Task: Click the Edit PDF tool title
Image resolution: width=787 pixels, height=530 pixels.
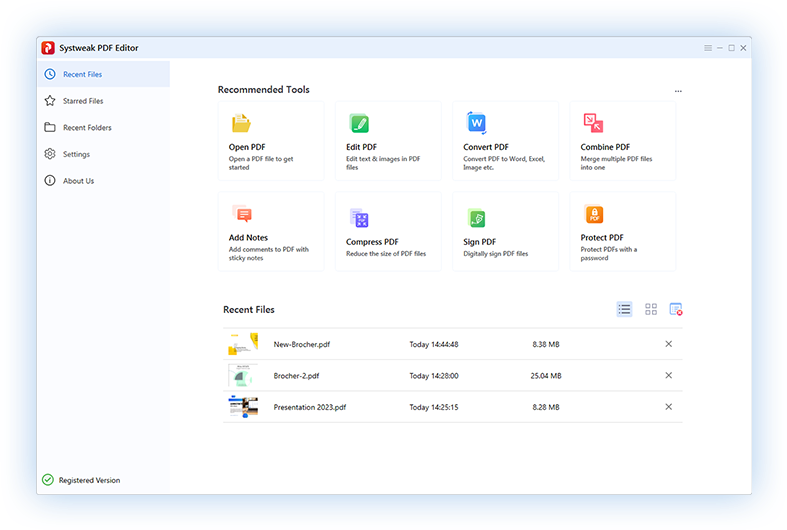Action: (361, 147)
